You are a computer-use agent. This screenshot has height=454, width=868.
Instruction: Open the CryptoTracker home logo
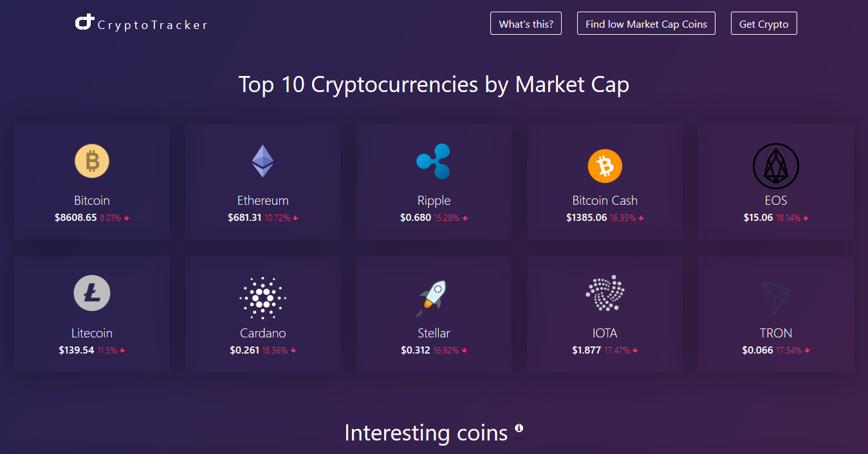(142, 24)
